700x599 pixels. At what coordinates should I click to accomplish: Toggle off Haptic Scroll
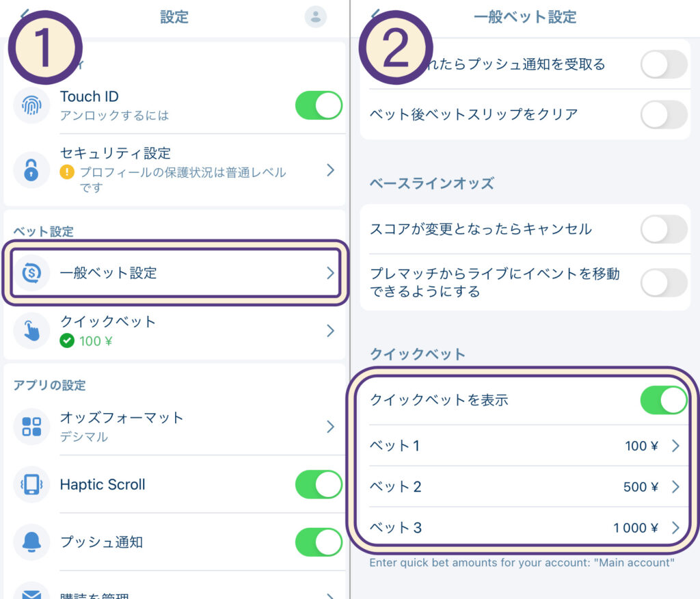319,485
